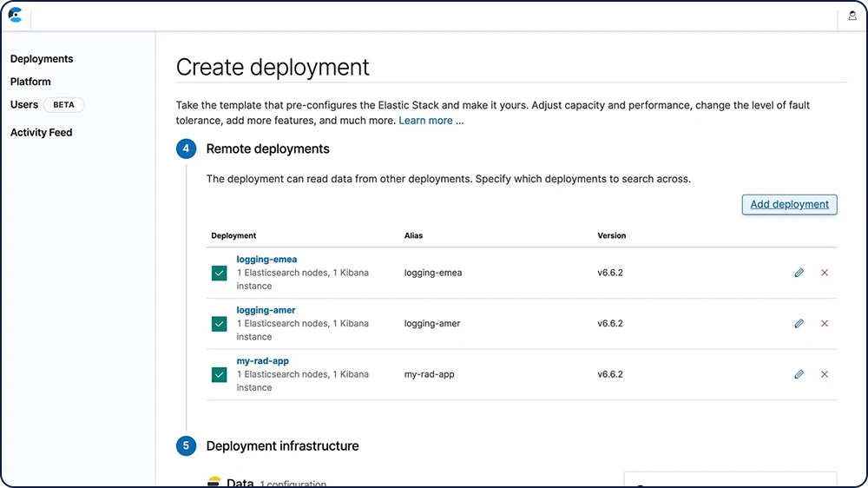
Task: Edit the logging-amer deployment with pencil icon
Action: (799, 324)
